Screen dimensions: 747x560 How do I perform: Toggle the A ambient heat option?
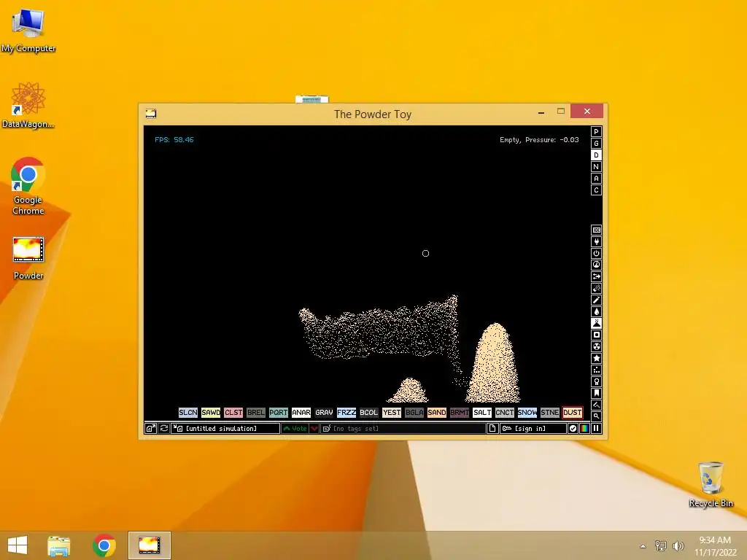[x=596, y=179]
